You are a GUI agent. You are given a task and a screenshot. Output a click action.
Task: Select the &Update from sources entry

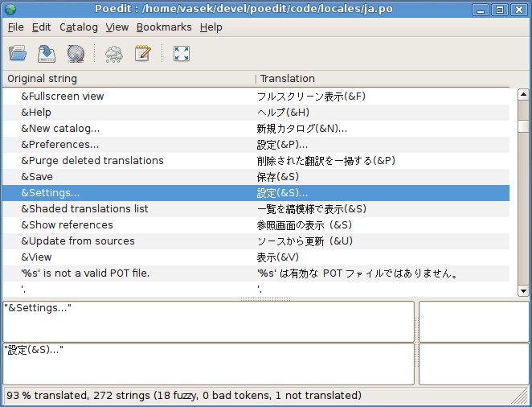[x=78, y=241]
